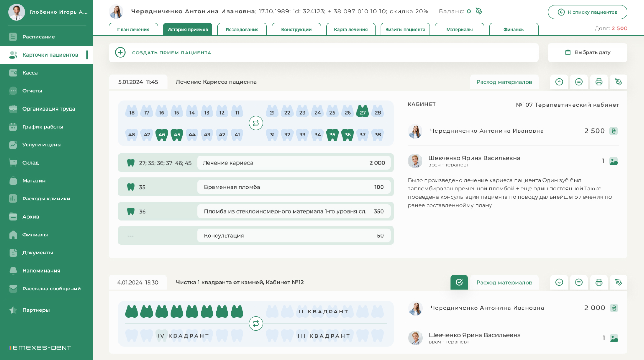Click the print icon for 5.01.2024 appointment
644x360 pixels.
pyautogui.click(x=598, y=82)
